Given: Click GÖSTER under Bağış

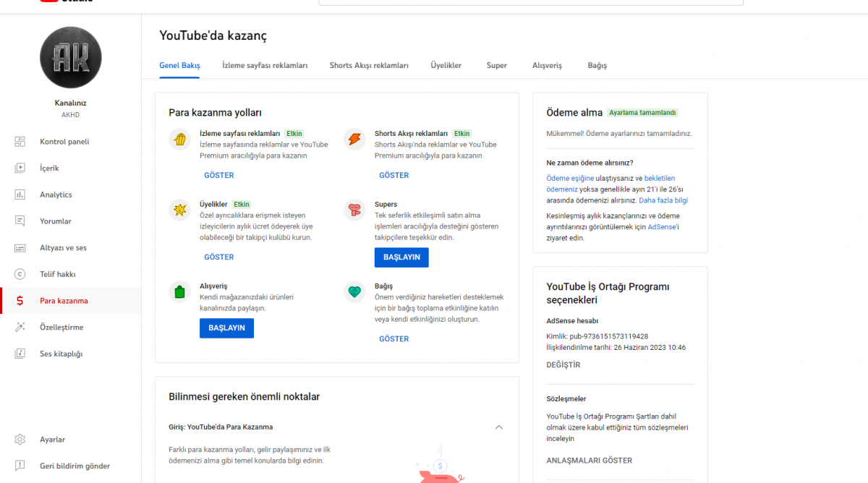Looking at the screenshot, I should (394, 338).
